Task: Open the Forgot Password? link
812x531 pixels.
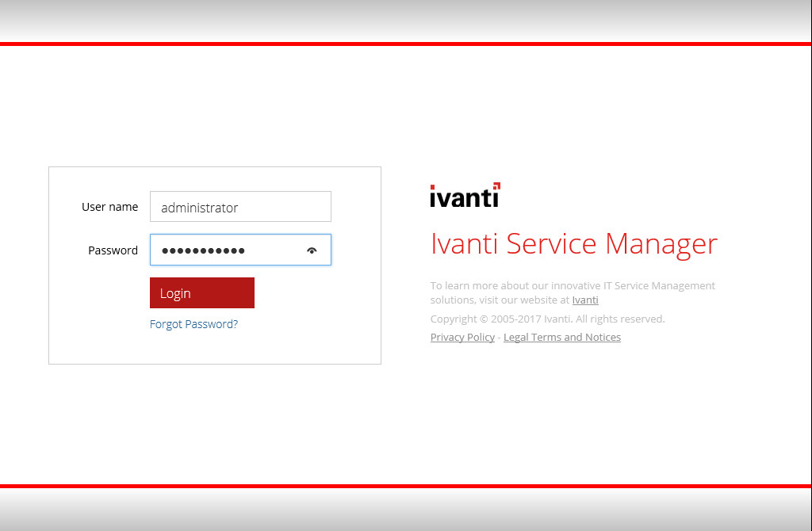Action: click(193, 324)
